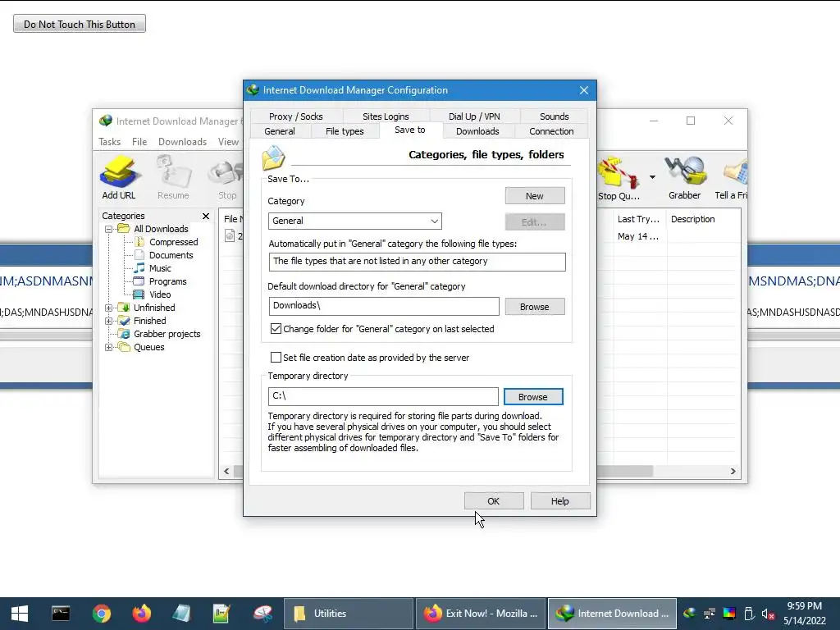Click the Unfinished folder icon
Image resolution: width=840 pixels, height=630 pixels.
click(x=124, y=308)
